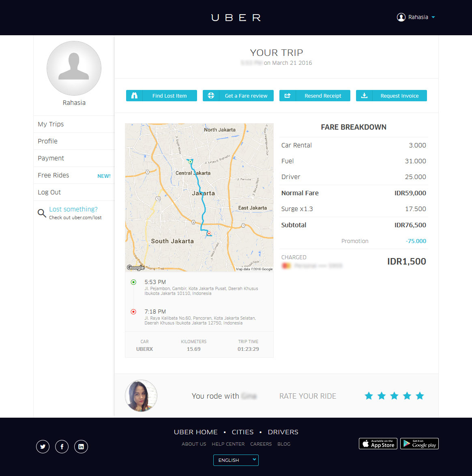The image size is (472, 476).
Task: Click the Google logo on the map
Action: tap(135, 268)
